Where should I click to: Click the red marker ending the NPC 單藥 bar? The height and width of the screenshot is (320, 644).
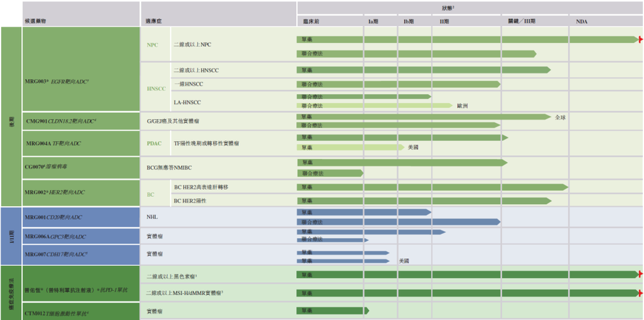639,40
